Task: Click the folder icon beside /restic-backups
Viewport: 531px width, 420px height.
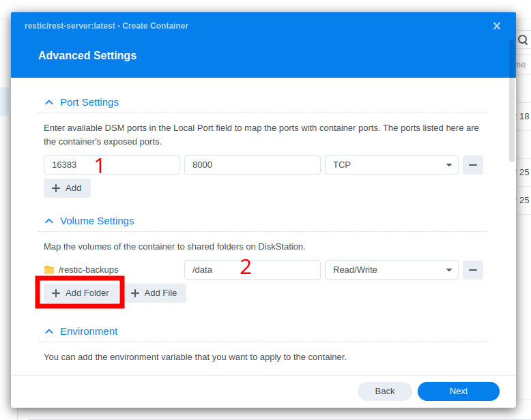Action: coord(49,270)
